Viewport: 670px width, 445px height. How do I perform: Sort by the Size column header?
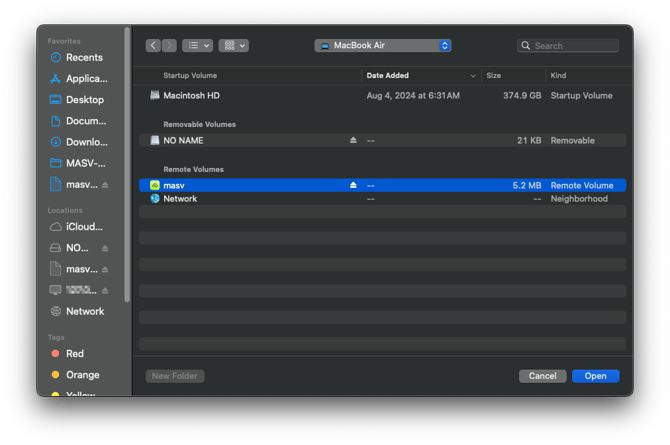[494, 75]
